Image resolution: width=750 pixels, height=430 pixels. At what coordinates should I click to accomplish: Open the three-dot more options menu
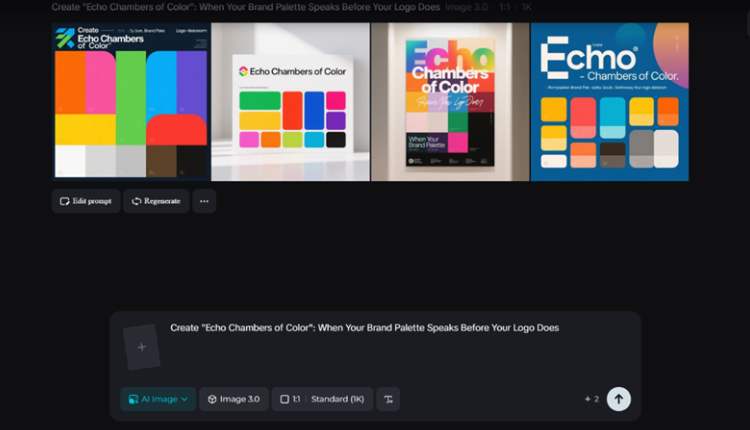204,201
